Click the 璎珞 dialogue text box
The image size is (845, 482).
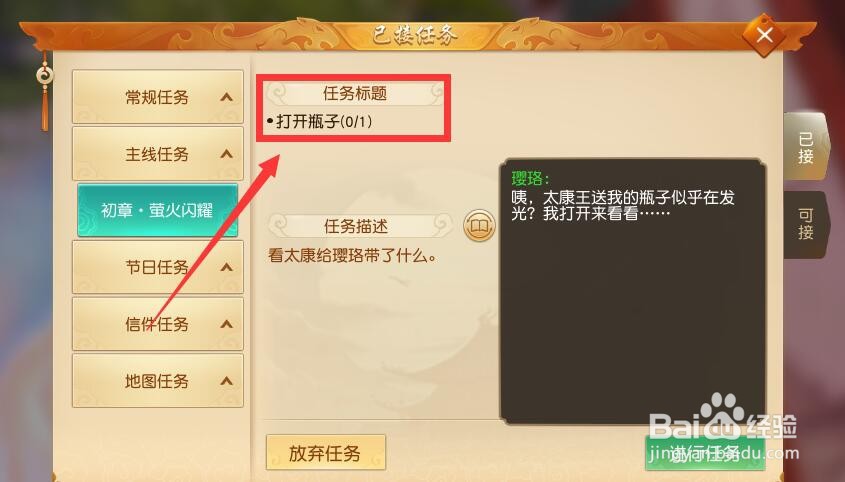(x=633, y=291)
